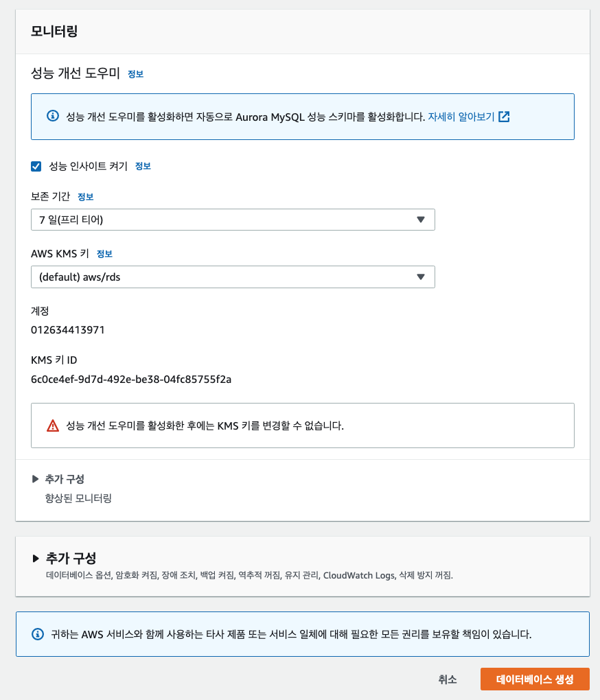The image size is (600, 700).
Task: Click the info icon in the AWS 서비스 notice
Action: coord(38,634)
